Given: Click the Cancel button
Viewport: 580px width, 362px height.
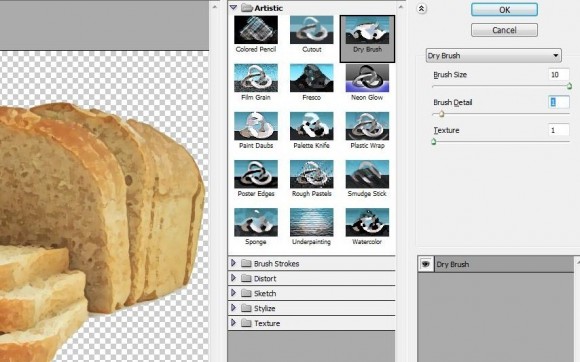Looking at the screenshot, I should pos(504,30).
